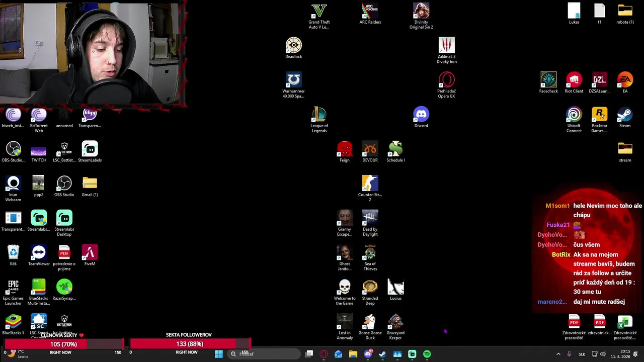The height and width of the screenshot is (362, 644).
Task: Select the Rockstar Games Launcher icon
Action: (x=599, y=120)
